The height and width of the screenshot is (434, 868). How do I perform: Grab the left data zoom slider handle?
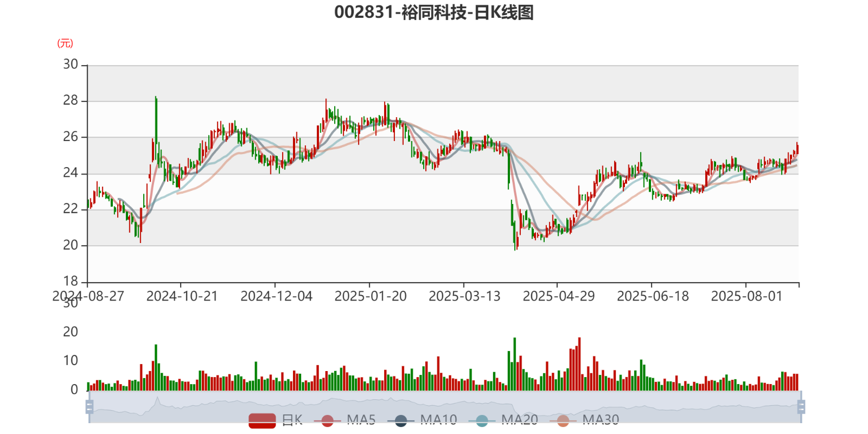tap(90, 407)
